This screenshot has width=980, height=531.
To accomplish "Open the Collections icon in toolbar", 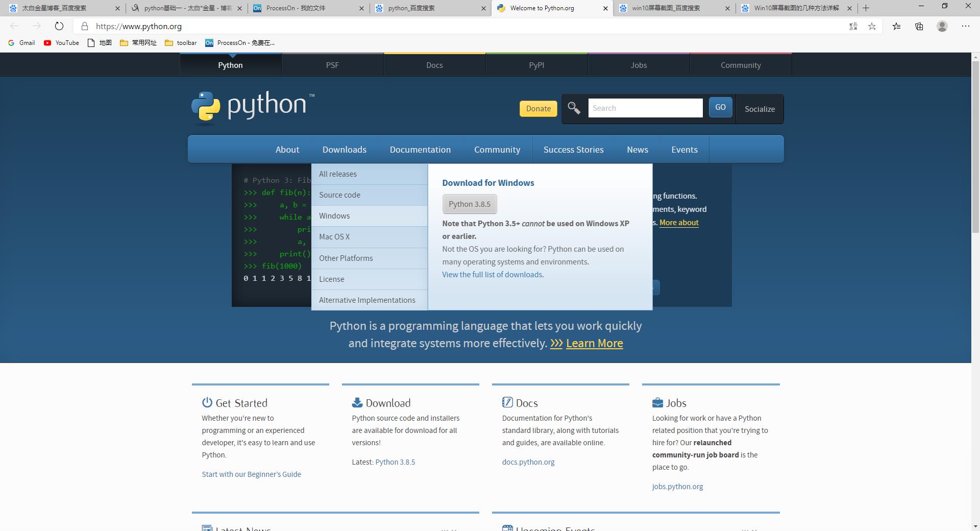I will click(919, 26).
